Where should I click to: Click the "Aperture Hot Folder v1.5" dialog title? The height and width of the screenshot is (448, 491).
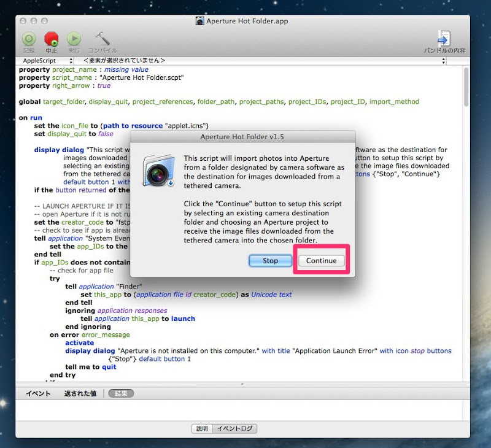(x=242, y=137)
